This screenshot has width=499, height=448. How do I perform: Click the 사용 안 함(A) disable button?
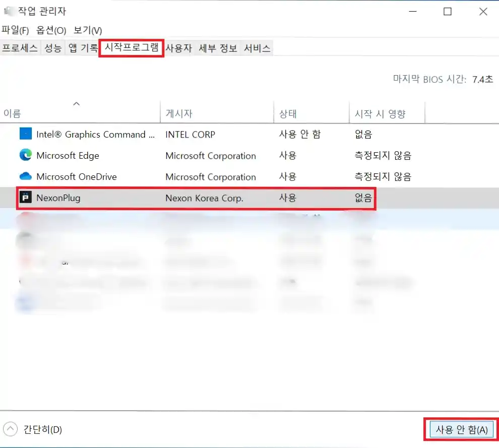point(461,429)
